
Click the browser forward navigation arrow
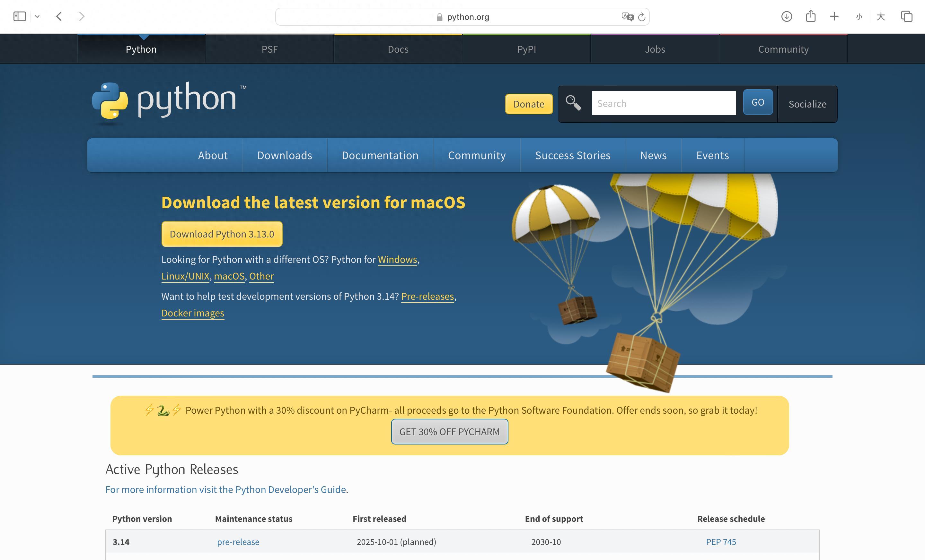click(82, 16)
